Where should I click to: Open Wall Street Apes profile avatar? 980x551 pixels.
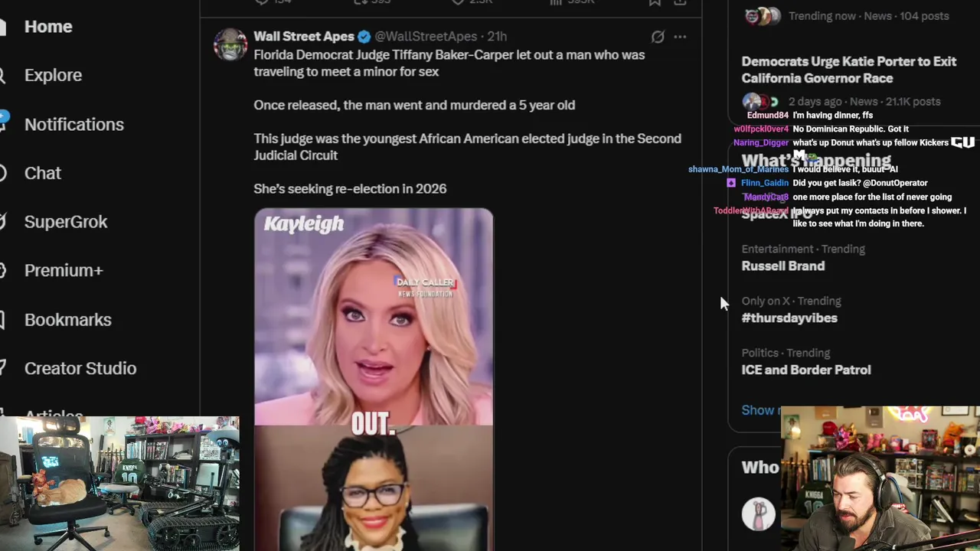pos(230,44)
